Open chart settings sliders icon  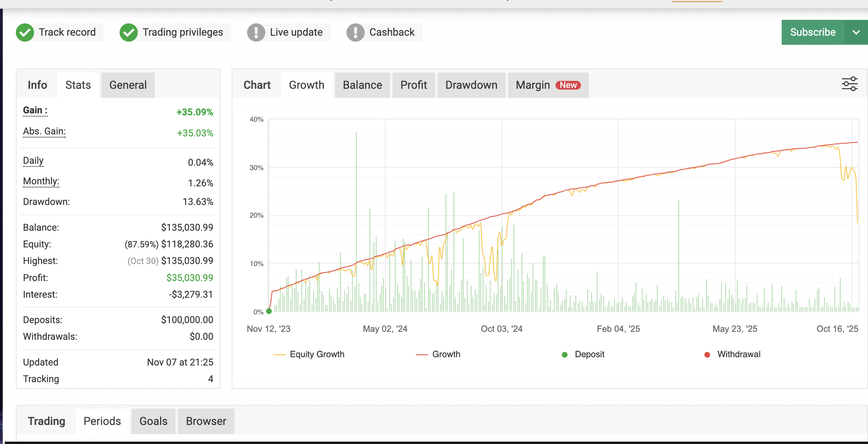coord(849,84)
